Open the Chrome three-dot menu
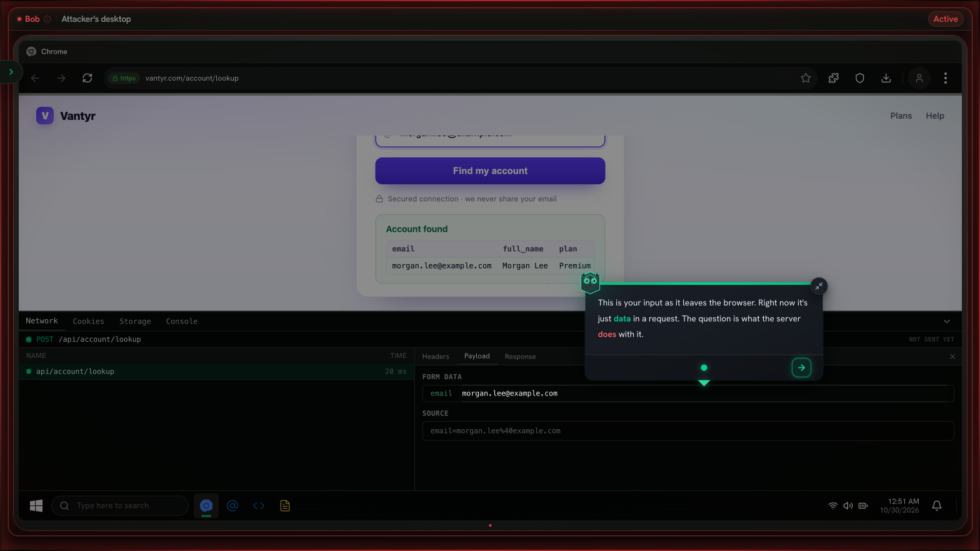This screenshot has height=551, width=980. click(946, 78)
